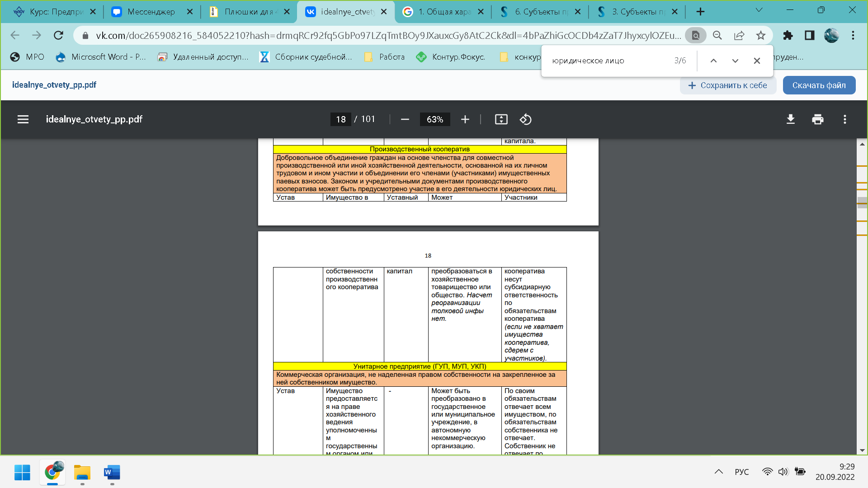Print the PDF document
Screen dimensions: 868x488
(818, 119)
